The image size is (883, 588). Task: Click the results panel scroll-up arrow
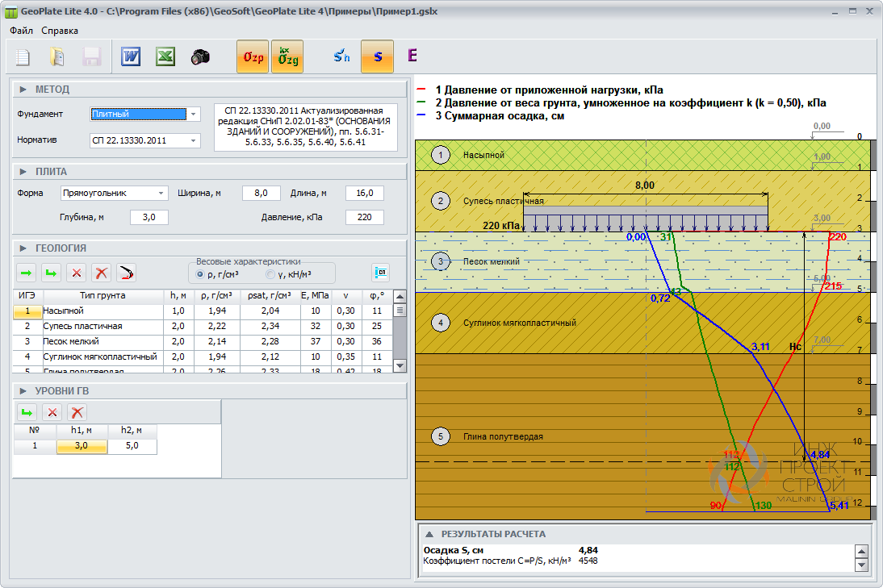[861, 552]
